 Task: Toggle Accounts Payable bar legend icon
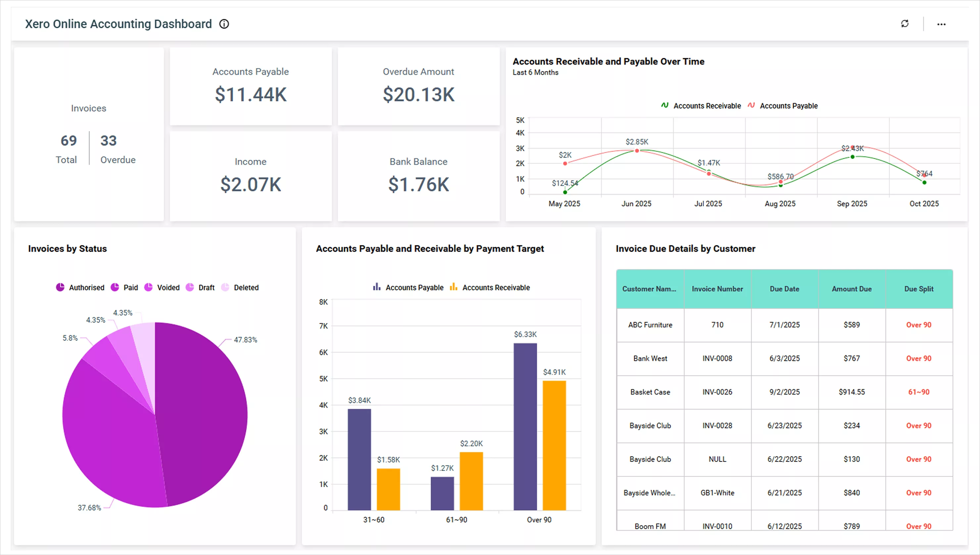pos(376,287)
